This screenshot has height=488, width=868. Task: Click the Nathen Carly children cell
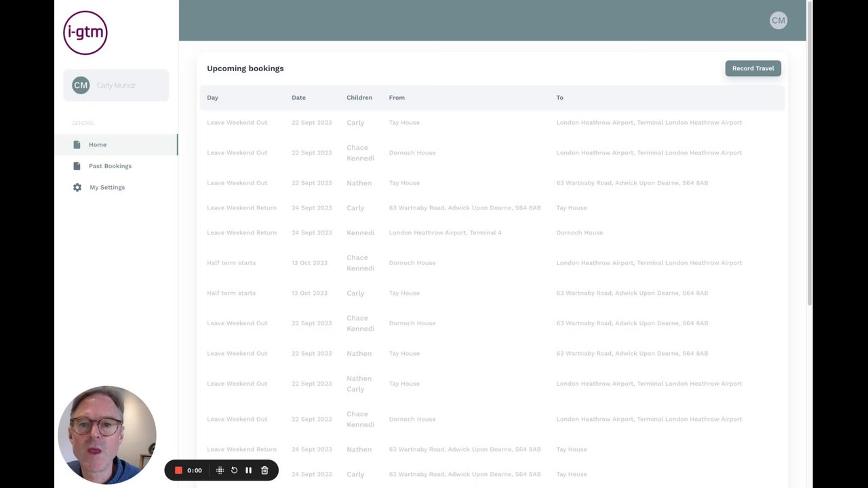tap(359, 384)
